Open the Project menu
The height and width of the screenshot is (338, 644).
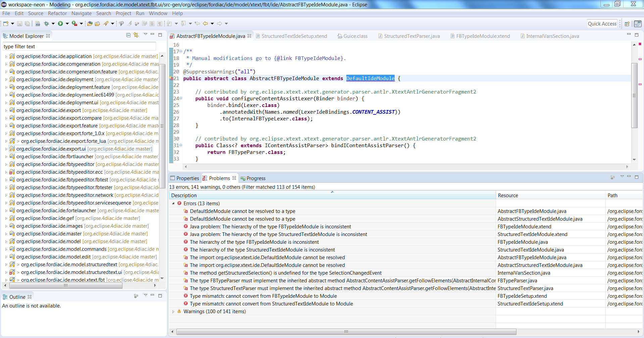click(x=123, y=13)
